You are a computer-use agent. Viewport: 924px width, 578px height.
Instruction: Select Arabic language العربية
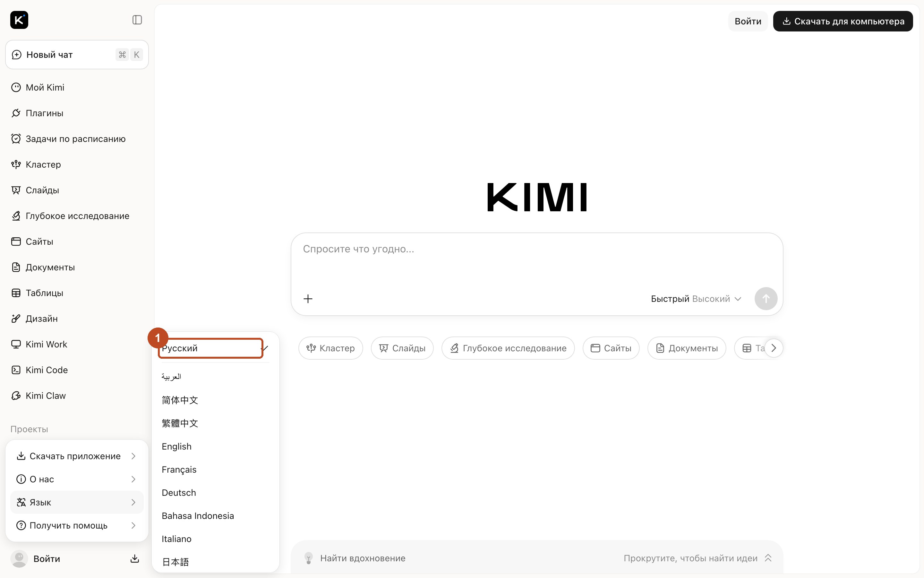click(x=215, y=377)
